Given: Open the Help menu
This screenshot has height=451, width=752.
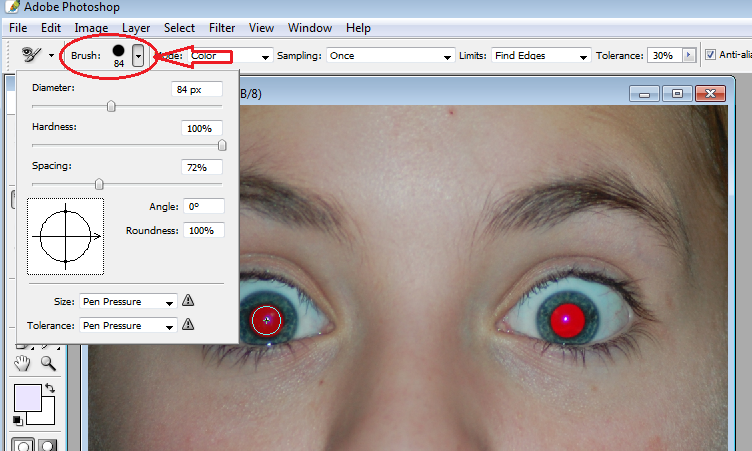Looking at the screenshot, I should point(358,28).
